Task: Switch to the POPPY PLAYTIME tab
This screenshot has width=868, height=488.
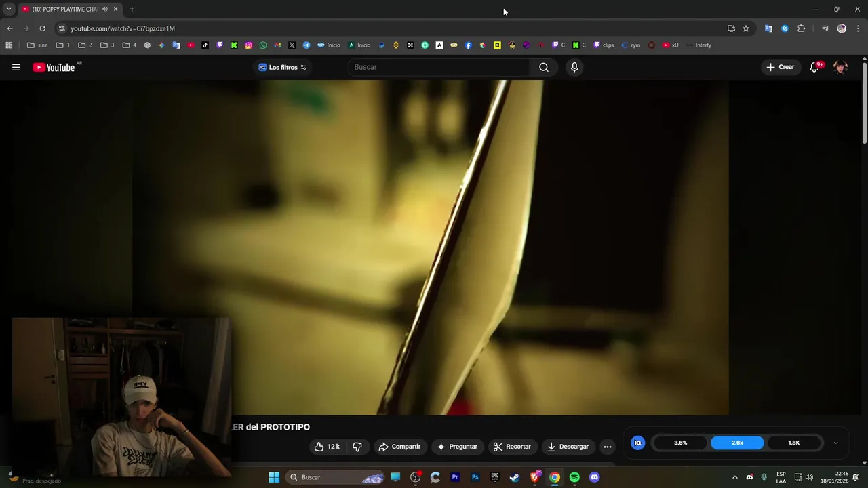Action: (65, 9)
